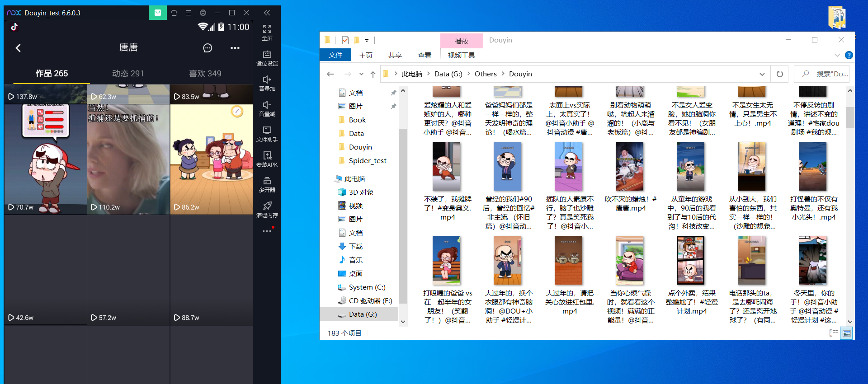
Task: Click the Nox fullscreen (全屏) icon
Action: pos(267,29)
